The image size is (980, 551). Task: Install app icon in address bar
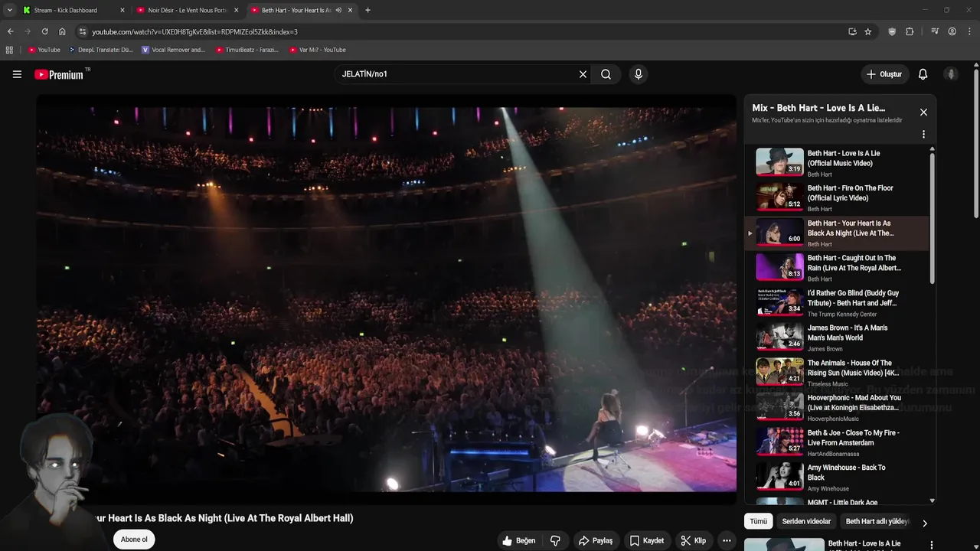pyautogui.click(x=852, y=31)
